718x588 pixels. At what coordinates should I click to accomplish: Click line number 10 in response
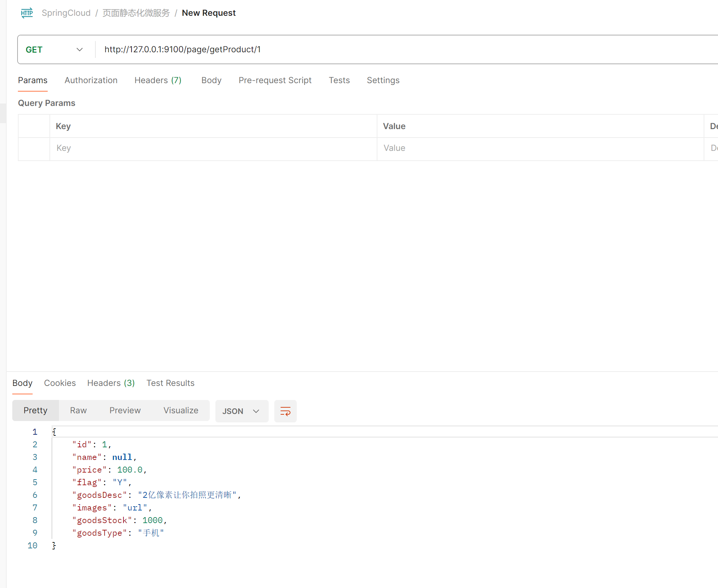pyautogui.click(x=32, y=546)
